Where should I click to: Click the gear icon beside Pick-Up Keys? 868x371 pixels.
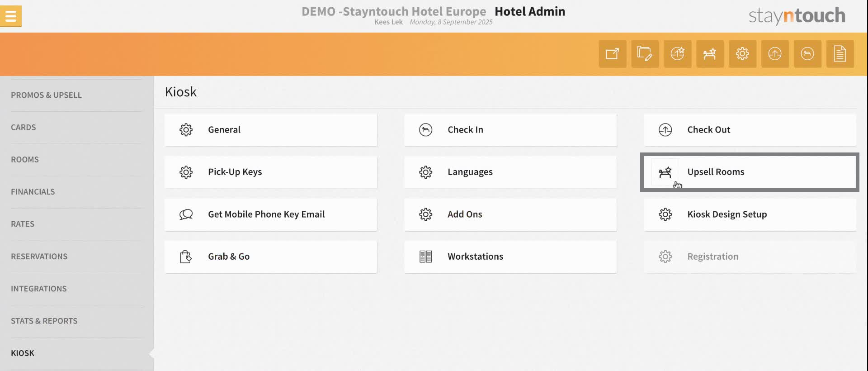[186, 172]
